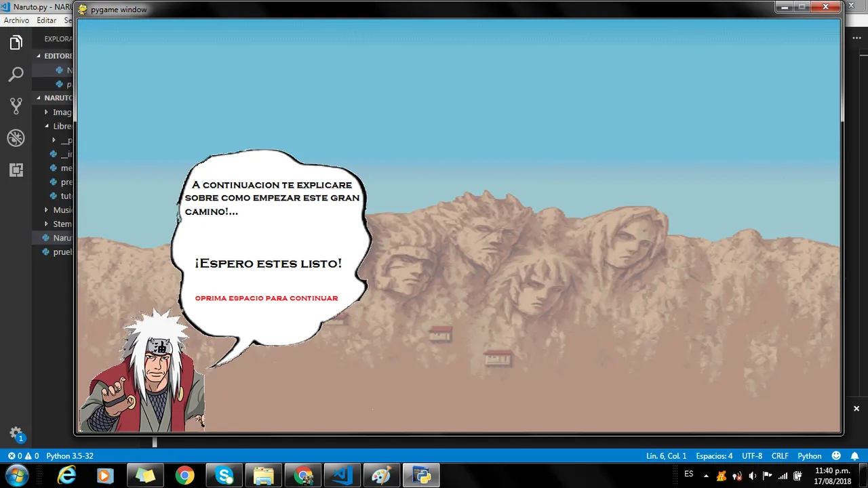Open the Explorer view in VS Code
This screenshot has width=868, height=488.
point(16,43)
